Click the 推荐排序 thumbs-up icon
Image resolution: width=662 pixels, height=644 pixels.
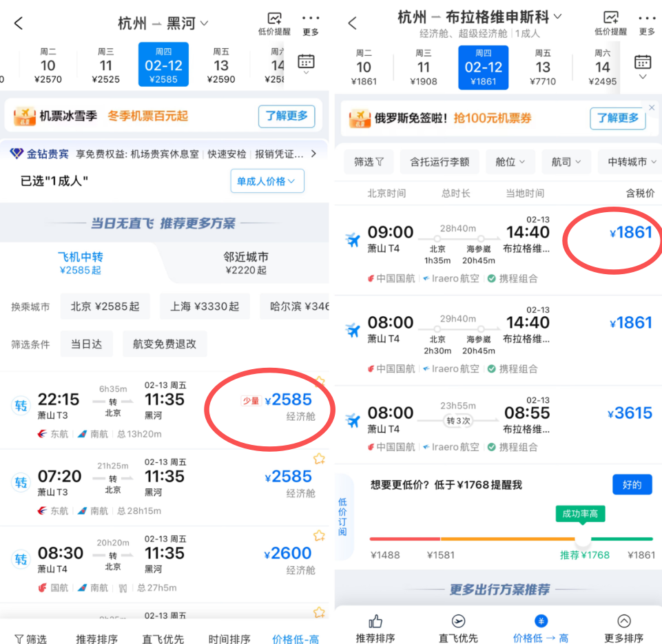375,622
